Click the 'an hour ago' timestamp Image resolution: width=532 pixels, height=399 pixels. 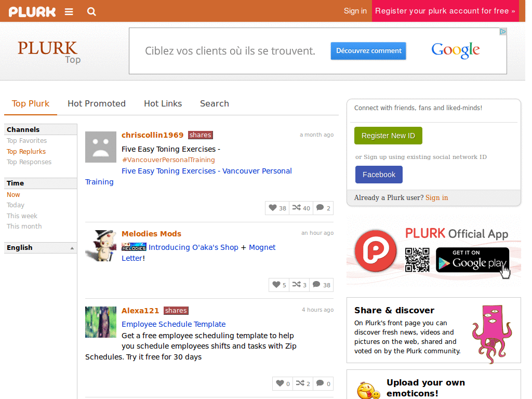(317, 233)
